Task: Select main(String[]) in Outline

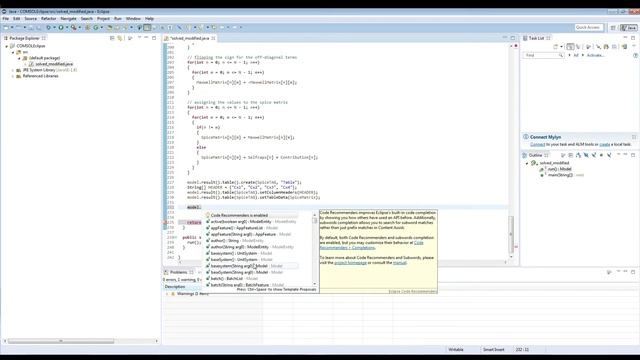Action: pos(560,175)
